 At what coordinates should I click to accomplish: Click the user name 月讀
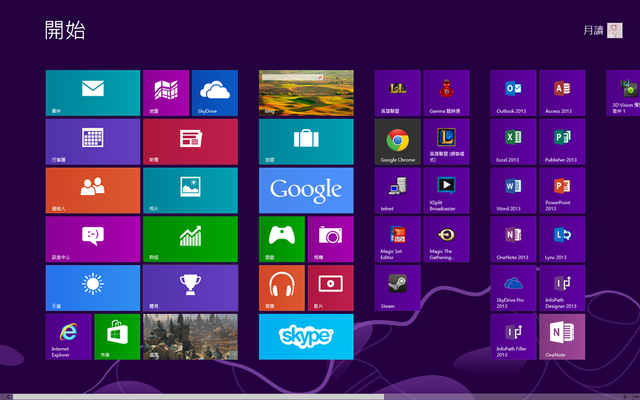(x=593, y=31)
